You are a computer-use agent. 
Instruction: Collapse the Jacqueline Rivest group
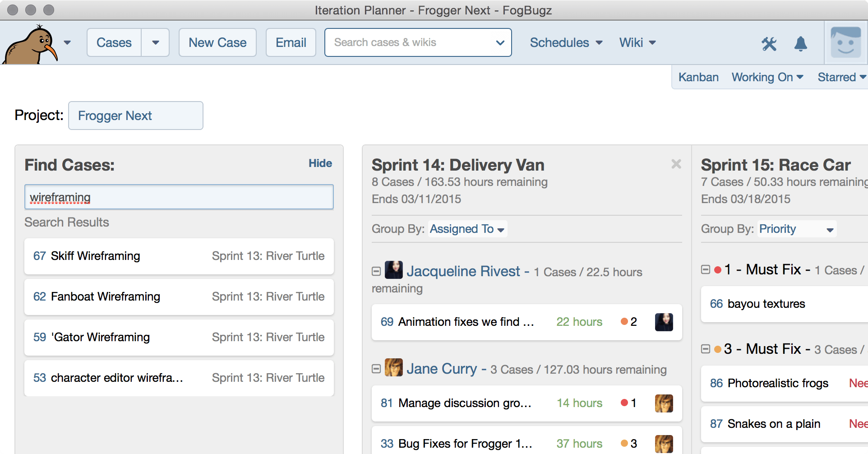376,271
